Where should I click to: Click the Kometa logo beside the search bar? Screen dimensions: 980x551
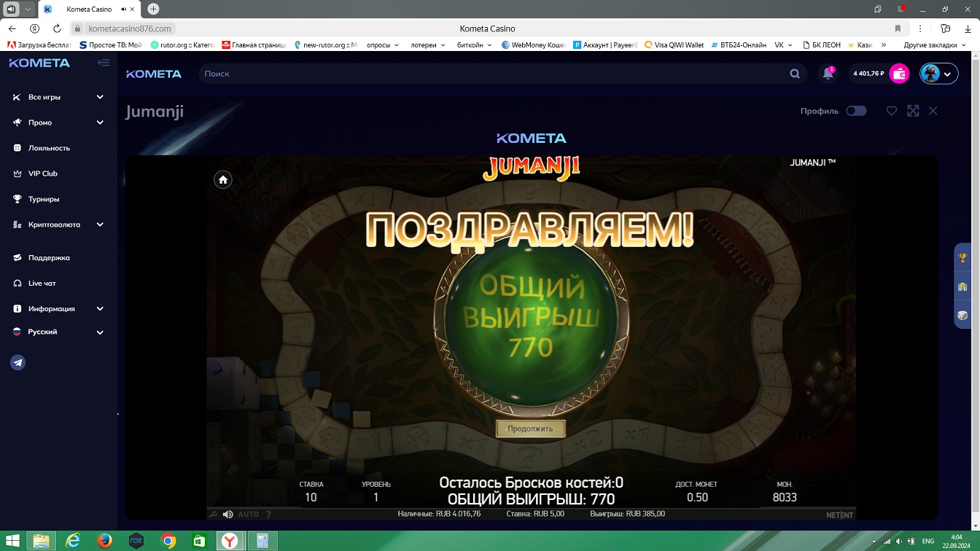click(154, 74)
